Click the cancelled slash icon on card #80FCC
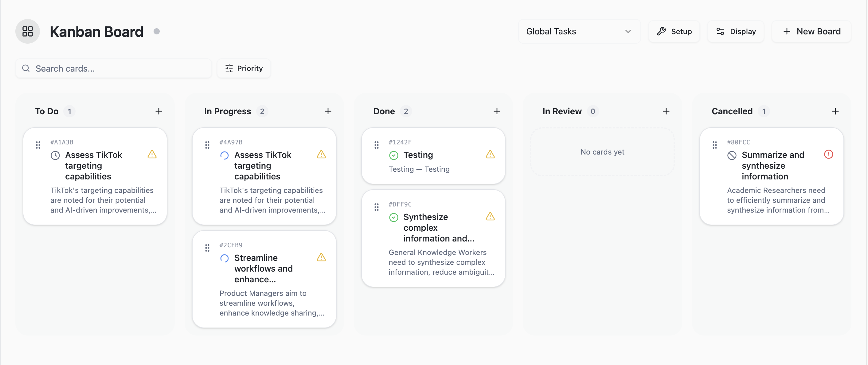The height and width of the screenshot is (365, 868). pyautogui.click(x=732, y=155)
